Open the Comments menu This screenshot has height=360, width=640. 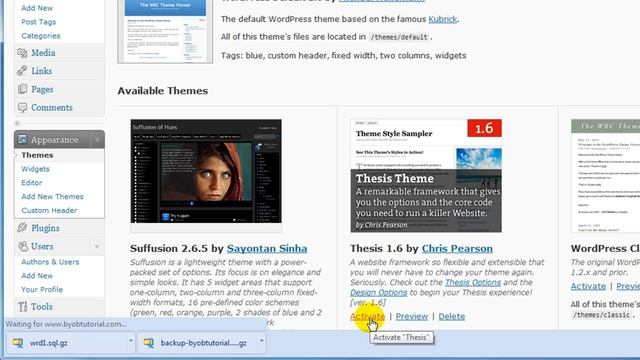click(52, 107)
